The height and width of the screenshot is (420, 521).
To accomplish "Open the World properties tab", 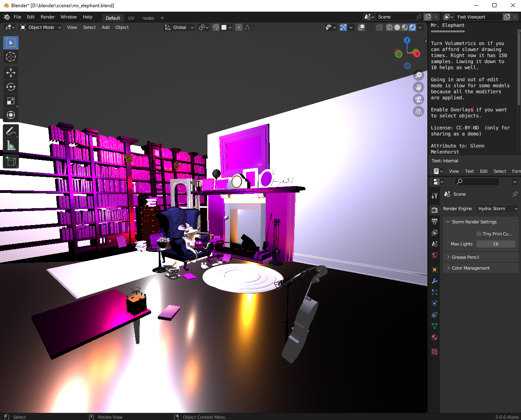I will [x=435, y=255].
